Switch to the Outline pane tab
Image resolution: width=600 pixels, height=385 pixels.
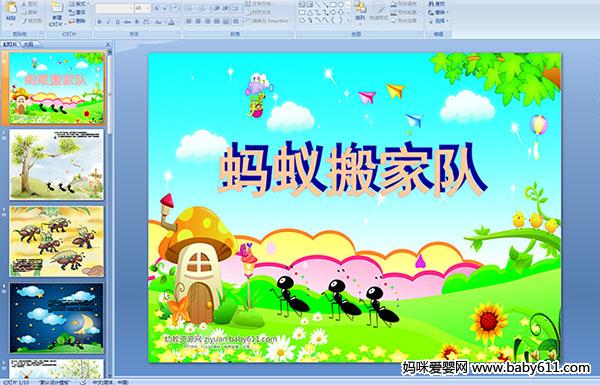(x=28, y=44)
